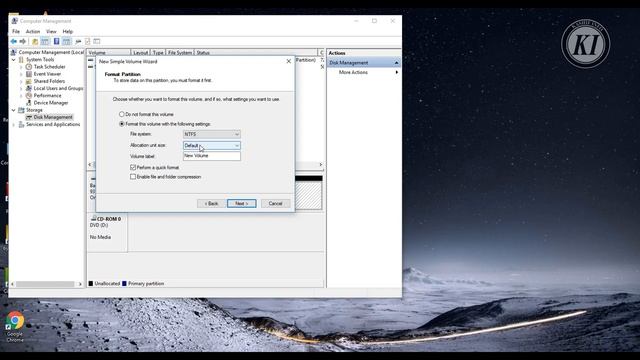The image size is (640, 360).
Task: Click the Back arrow toolbar icon
Action: click(13, 41)
